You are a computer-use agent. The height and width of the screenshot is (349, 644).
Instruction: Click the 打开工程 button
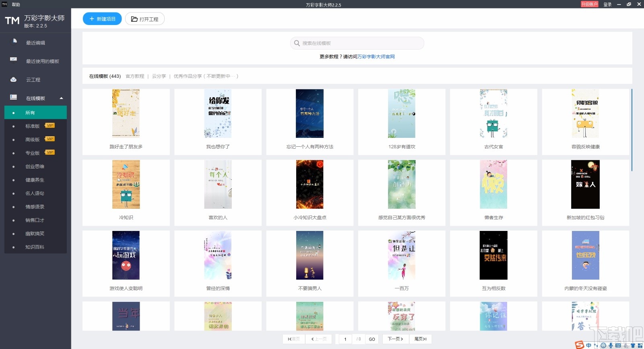tap(145, 19)
